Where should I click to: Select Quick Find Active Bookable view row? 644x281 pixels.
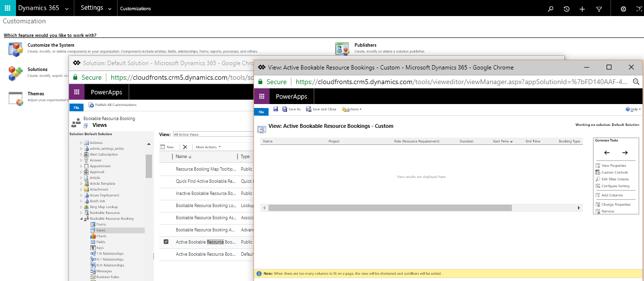tap(205, 181)
